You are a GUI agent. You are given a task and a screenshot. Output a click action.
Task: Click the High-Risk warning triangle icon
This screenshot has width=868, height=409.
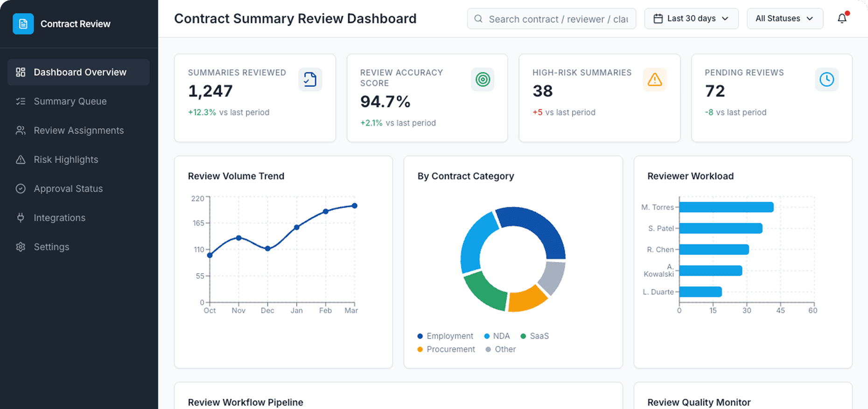pyautogui.click(x=655, y=79)
